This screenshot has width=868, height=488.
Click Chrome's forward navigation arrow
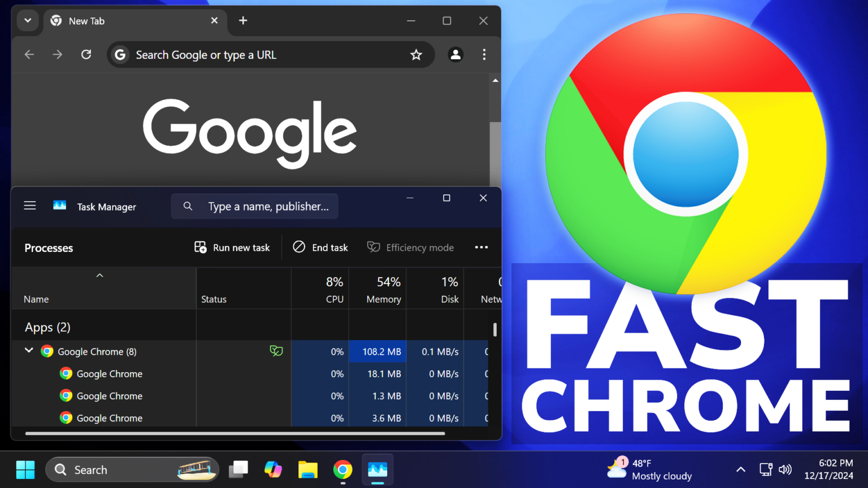pyautogui.click(x=57, y=54)
